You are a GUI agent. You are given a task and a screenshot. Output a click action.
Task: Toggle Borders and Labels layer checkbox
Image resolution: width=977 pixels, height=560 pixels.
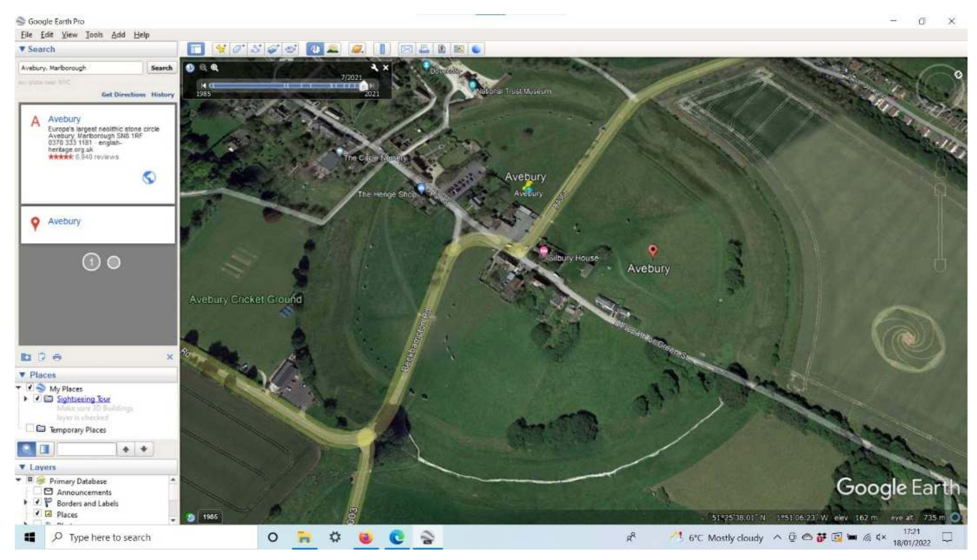[x=37, y=502]
